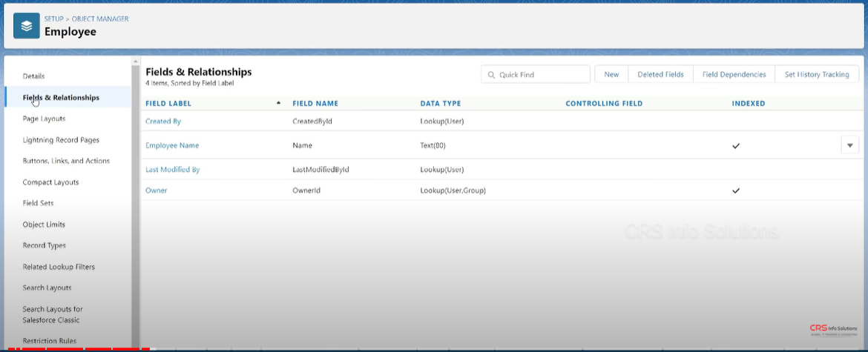Select Record Types in the sidebar
Viewport: 868px width, 352px height.
coord(45,245)
